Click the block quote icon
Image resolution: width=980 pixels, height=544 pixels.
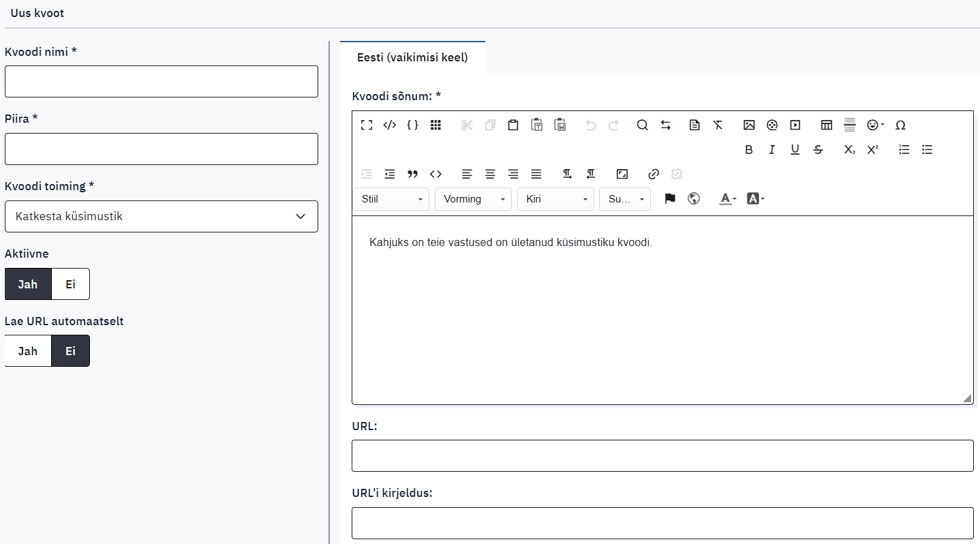tap(412, 174)
